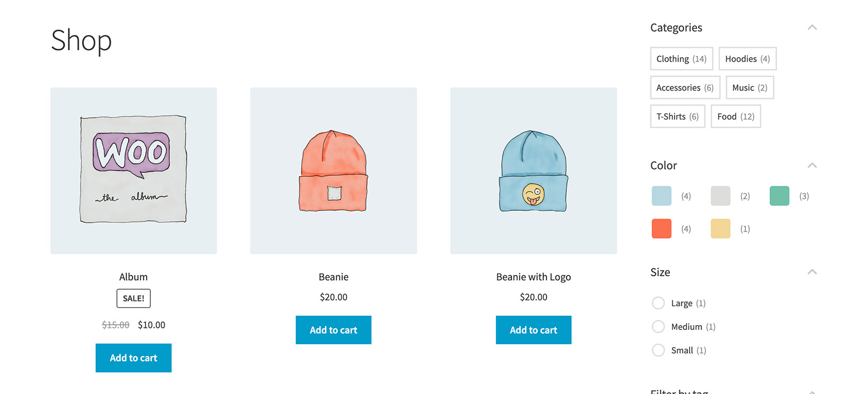Filter by gray color swatch
This screenshot has width=868, height=394.
click(x=720, y=196)
